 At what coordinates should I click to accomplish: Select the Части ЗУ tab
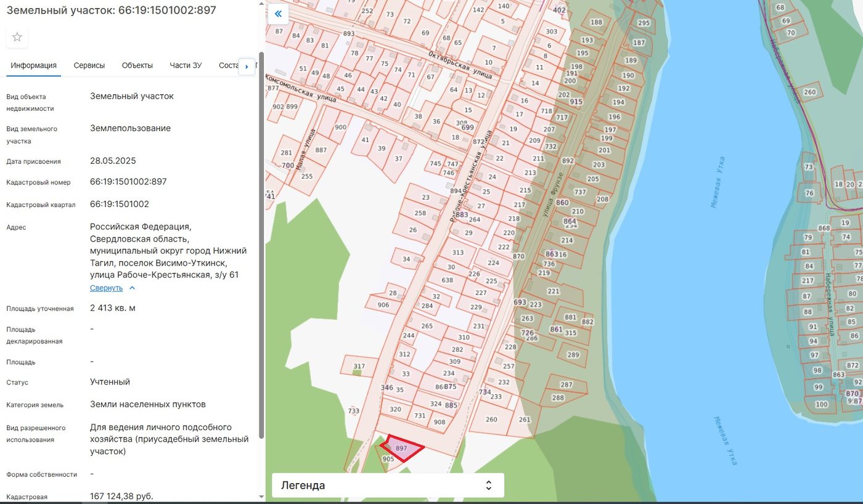(x=186, y=65)
